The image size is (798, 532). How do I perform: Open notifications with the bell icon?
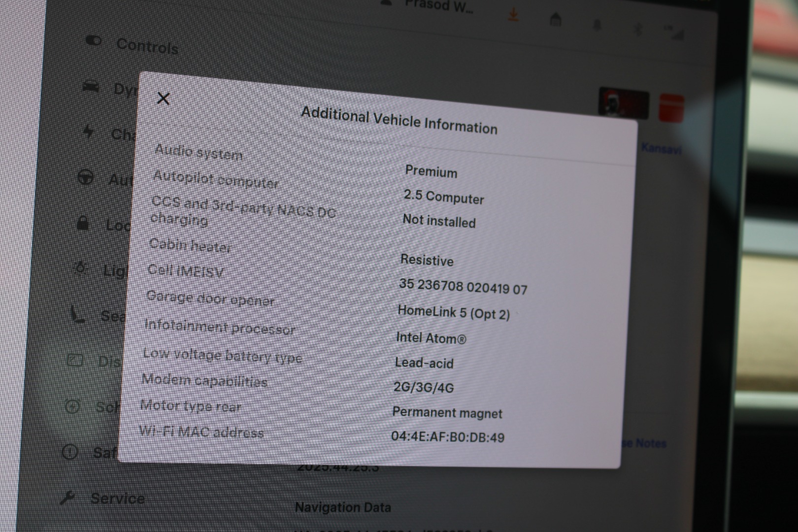coord(597,25)
